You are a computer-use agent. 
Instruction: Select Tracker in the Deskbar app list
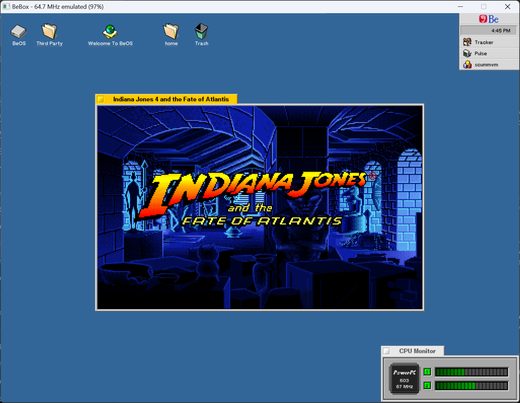489,42
